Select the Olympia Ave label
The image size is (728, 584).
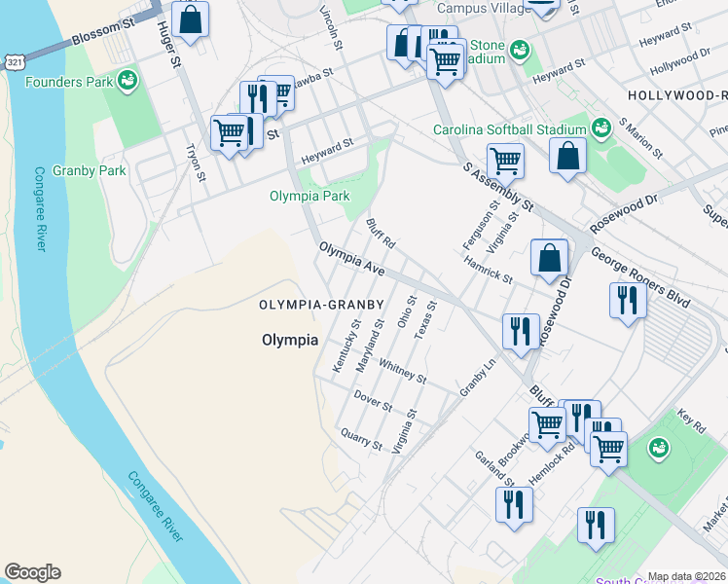click(x=352, y=259)
